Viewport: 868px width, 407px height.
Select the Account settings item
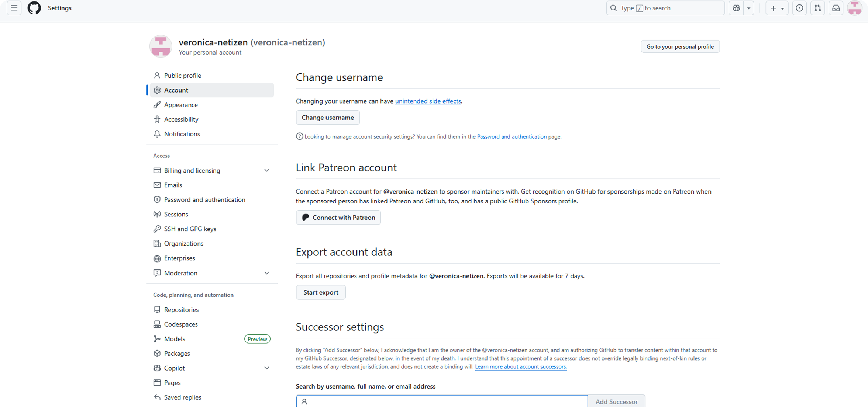click(212, 90)
